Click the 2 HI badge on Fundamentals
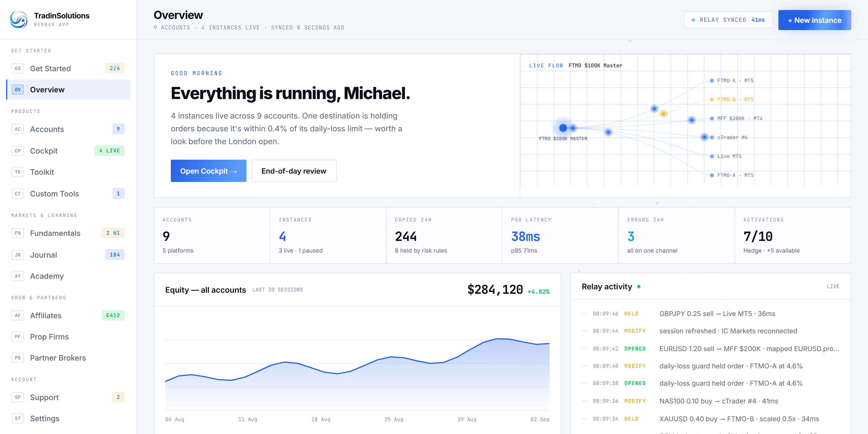This screenshot has width=868, height=434. pyautogui.click(x=113, y=233)
